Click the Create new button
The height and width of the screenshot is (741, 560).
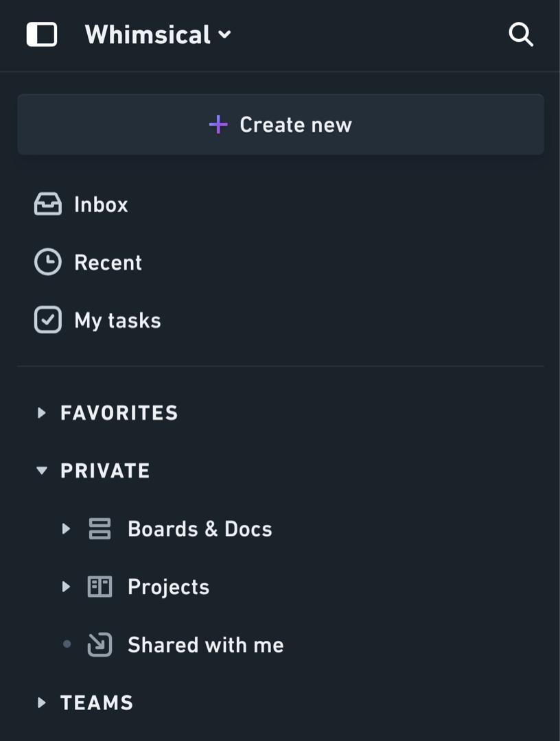tap(281, 125)
